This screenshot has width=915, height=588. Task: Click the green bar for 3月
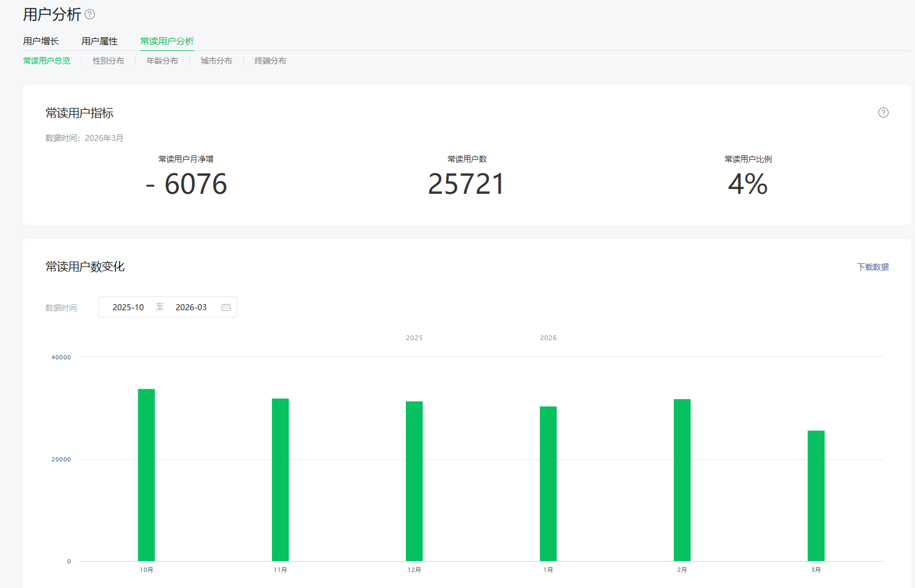[816, 496]
